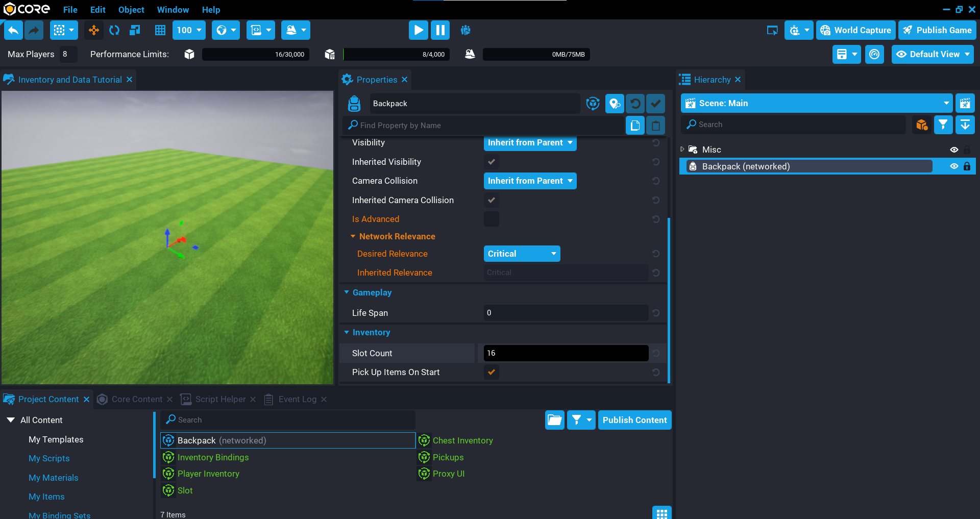The width and height of the screenshot is (980, 519).
Task: Edit the Slot Count value field
Action: click(565, 353)
